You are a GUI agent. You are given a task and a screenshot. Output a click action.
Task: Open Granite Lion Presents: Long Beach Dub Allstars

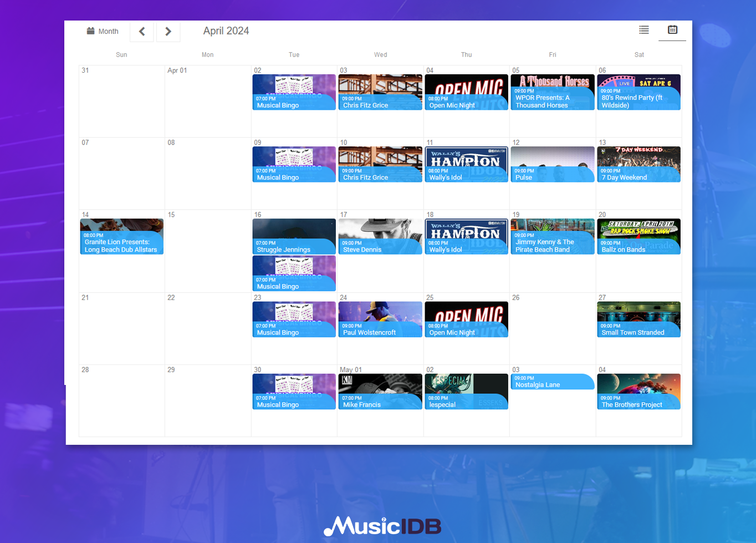(x=122, y=236)
